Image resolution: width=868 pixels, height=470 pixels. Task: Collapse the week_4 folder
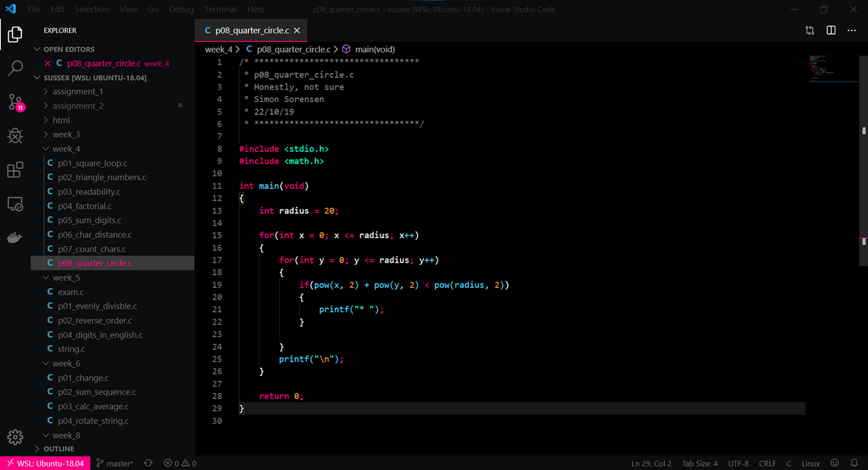[66, 149]
